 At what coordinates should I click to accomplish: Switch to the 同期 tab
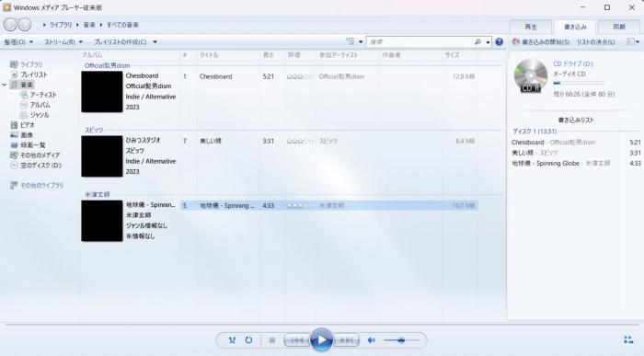(619, 27)
